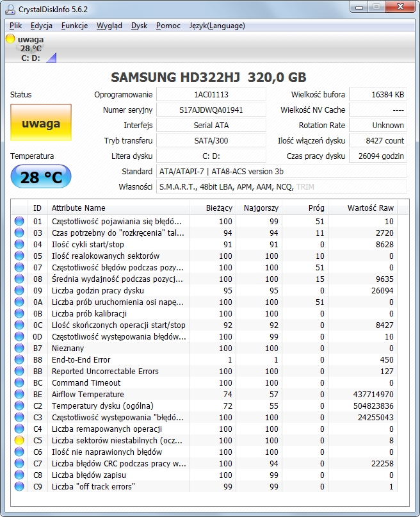Click status icon of Airflow Temperature row
The height and width of the screenshot is (517, 420).
[19, 394]
